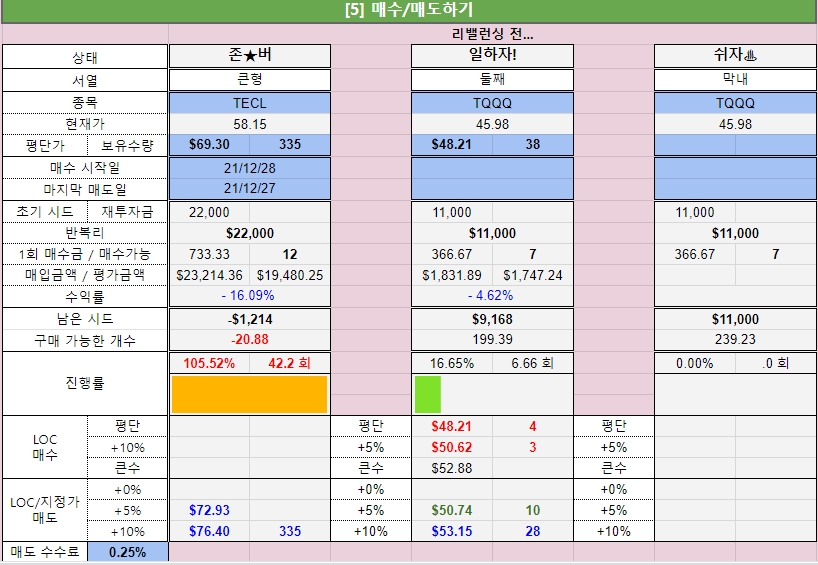Click the [5] 매수/매도하기 header bar

coord(409,10)
